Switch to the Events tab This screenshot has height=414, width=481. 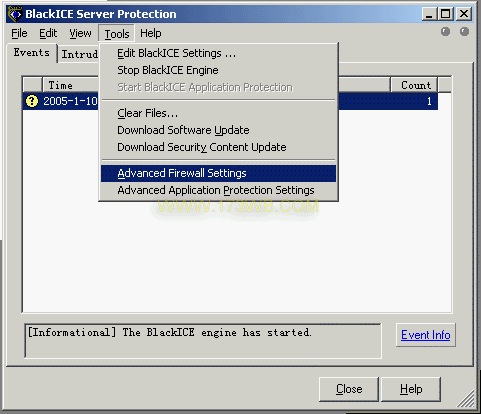(x=32, y=53)
